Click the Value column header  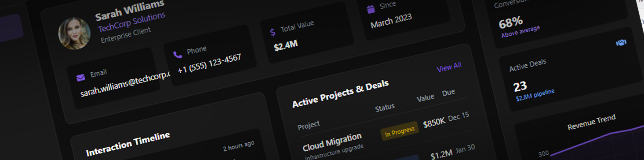[x=425, y=97]
